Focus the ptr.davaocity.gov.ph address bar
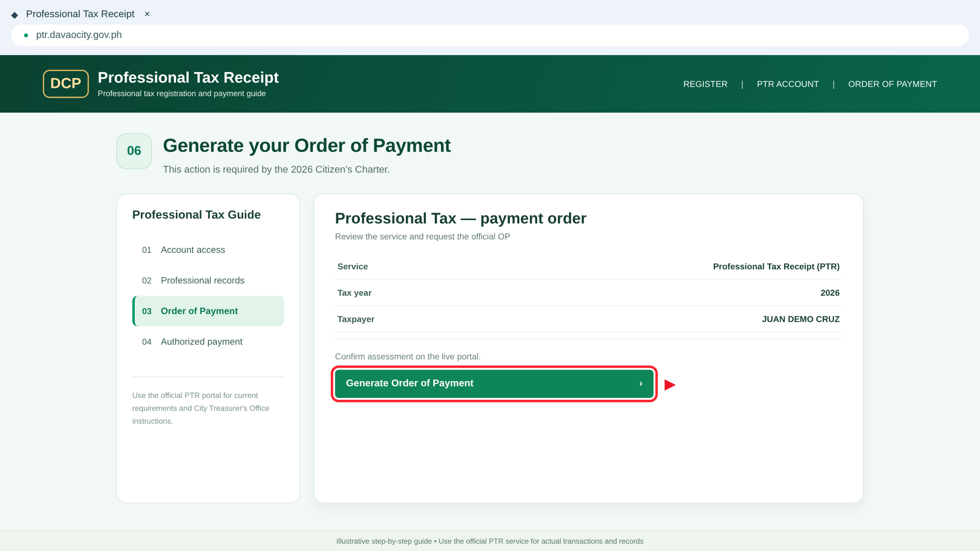The width and height of the screenshot is (980, 551). pyautogui.click(x=490, y=35)
